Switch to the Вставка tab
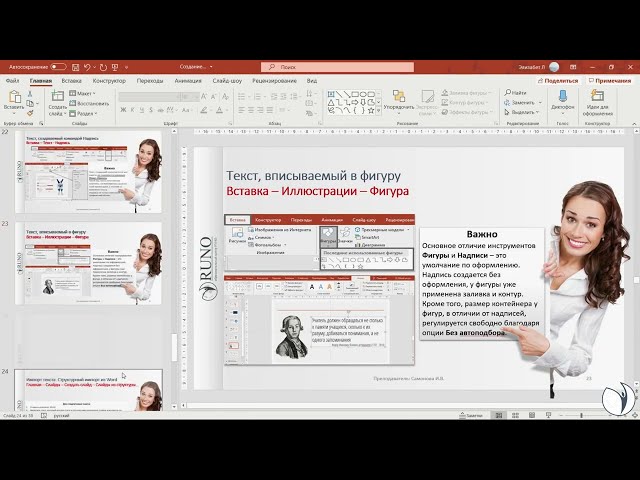 [x=71, y=81]
